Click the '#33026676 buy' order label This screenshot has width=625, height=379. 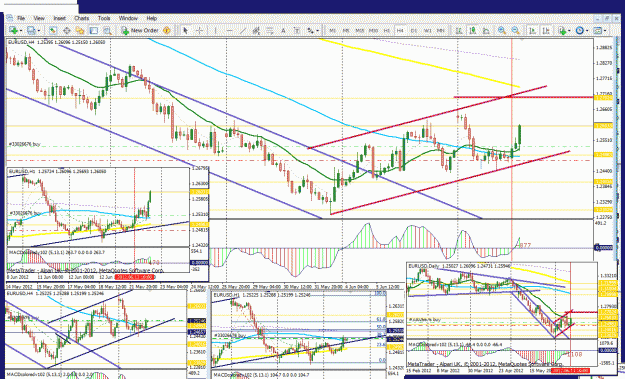(25, 144)
